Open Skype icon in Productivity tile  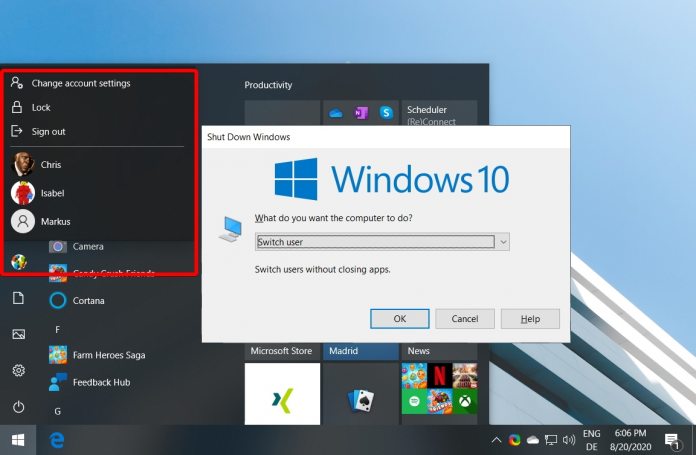tap(386, 113)
